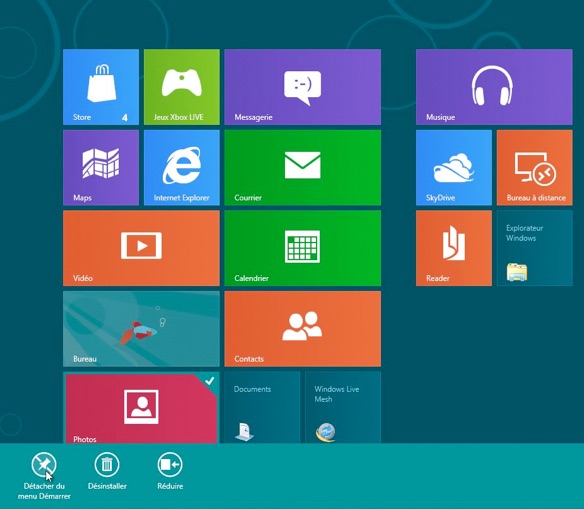Viewport: 584px width, 509px height.
Task: Click the Bureau à distance label
Action: (x=536, y=198)
